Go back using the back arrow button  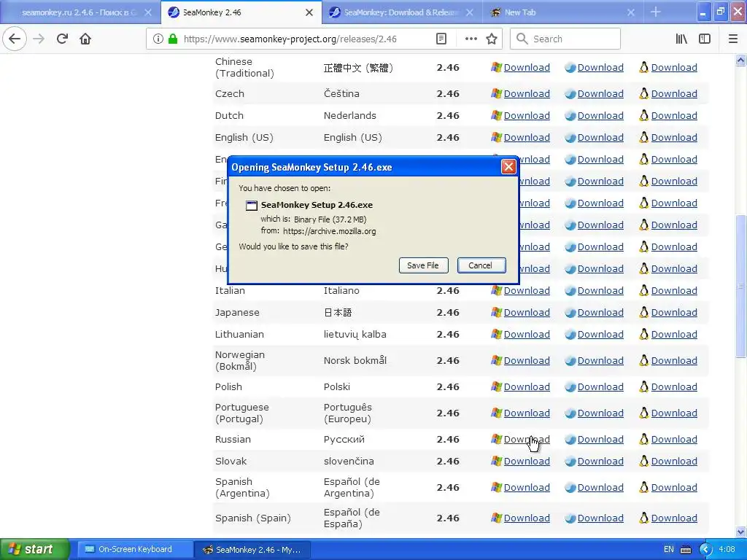pyautogui.click(x=15, y=39)
